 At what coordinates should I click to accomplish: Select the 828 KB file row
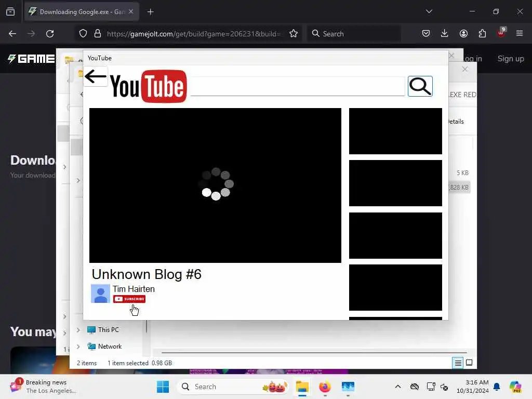point(459,187)
